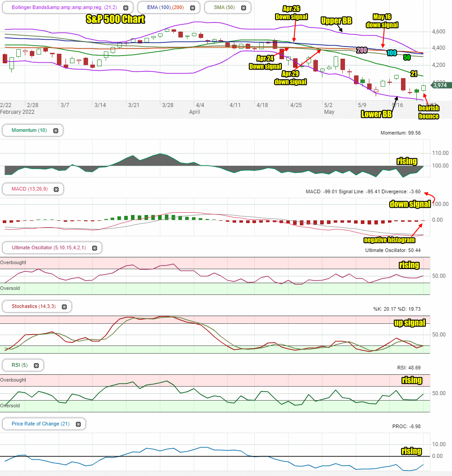Select the April month label on date axis
Screen dimensions: 452x476
click(195, 112)
